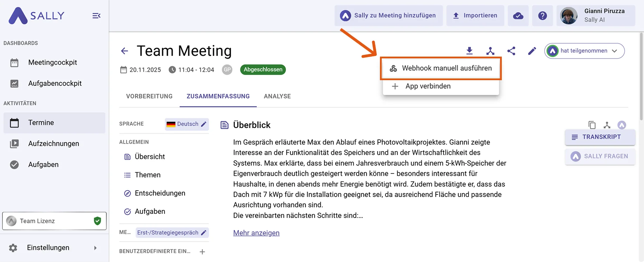This screenshot has width=644, height=262.
Task: Click the Sally Fragen button
Action: tap(600, 156)
